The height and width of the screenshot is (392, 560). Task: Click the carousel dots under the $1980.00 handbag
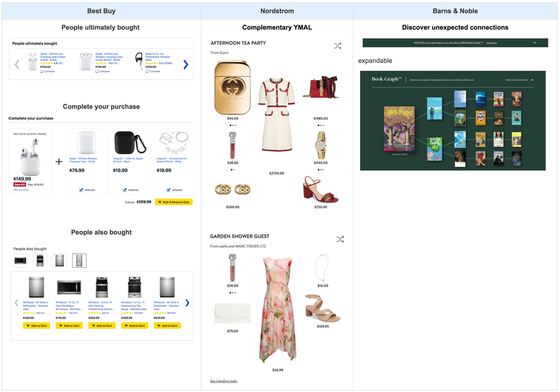pos(320,125)
